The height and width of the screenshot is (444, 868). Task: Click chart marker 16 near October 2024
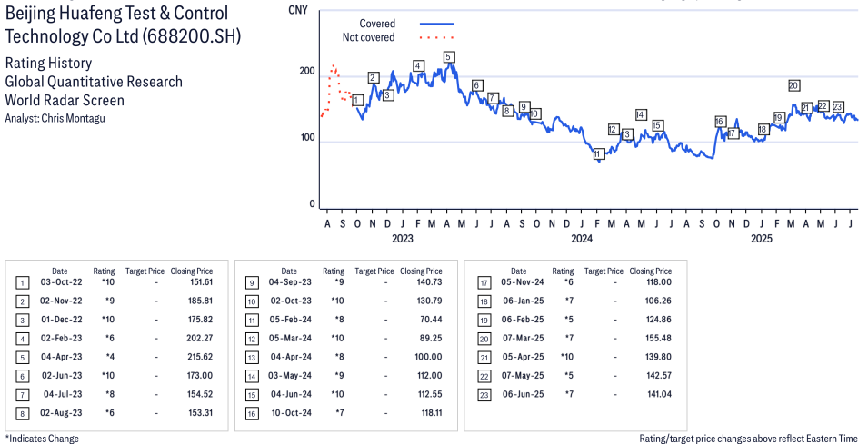(x=720, y=123)
